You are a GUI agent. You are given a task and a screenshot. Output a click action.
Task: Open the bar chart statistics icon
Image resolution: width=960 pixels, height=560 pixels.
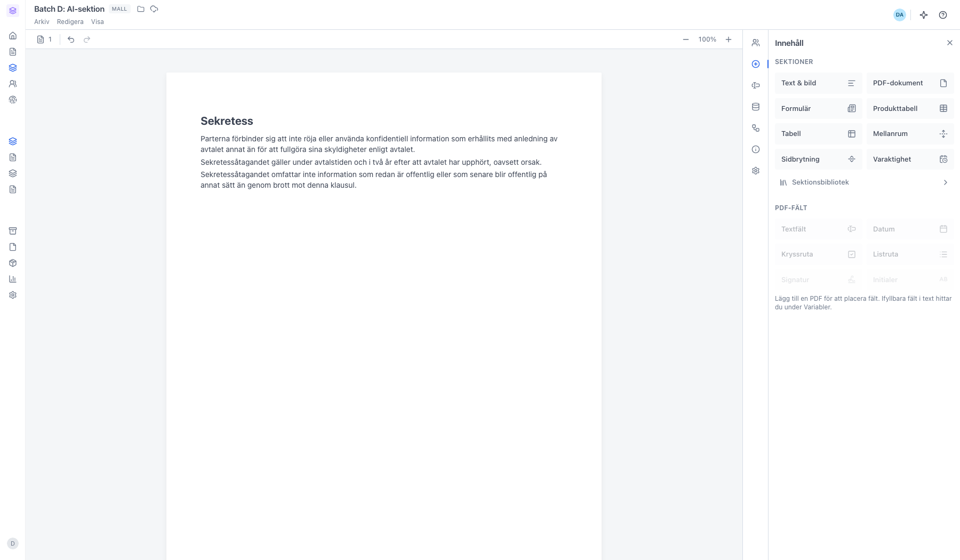[x=13, y=279]
